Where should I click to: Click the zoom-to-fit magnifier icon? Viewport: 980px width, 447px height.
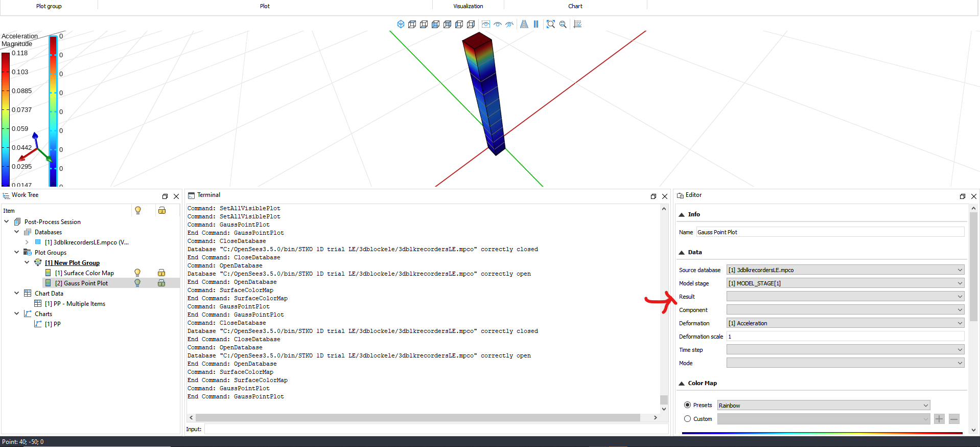551,24
